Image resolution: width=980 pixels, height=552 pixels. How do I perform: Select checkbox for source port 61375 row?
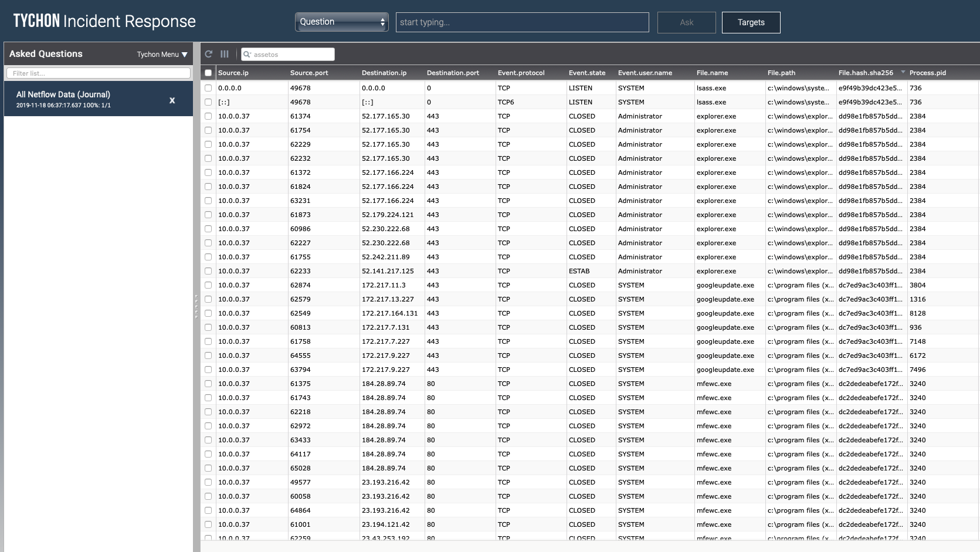point(208,384)
